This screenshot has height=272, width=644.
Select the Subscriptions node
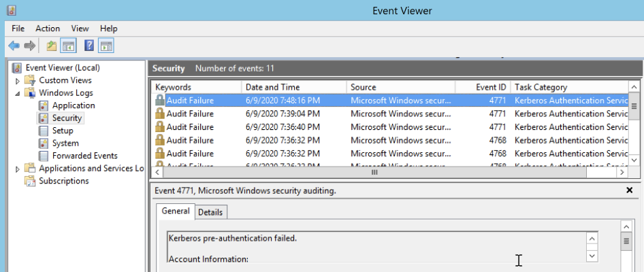(x=63, y=181)
